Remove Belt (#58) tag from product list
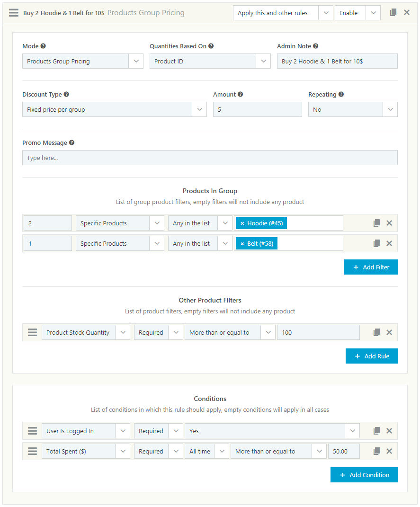The image size is (420, 507). pyautogui.click(x=242, y=244)
